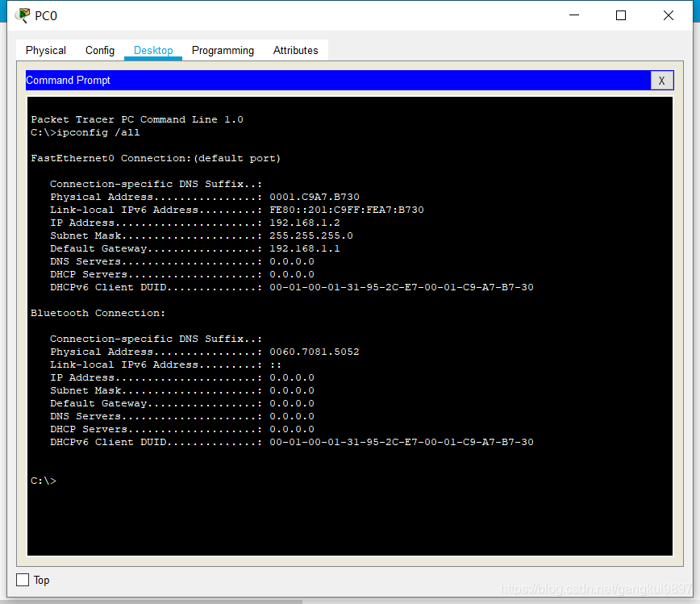Image resolution: width=700 pixels, height=604 pixels.
Task: Switch to the Attributes tab
Action: click(x=295, y=51)
